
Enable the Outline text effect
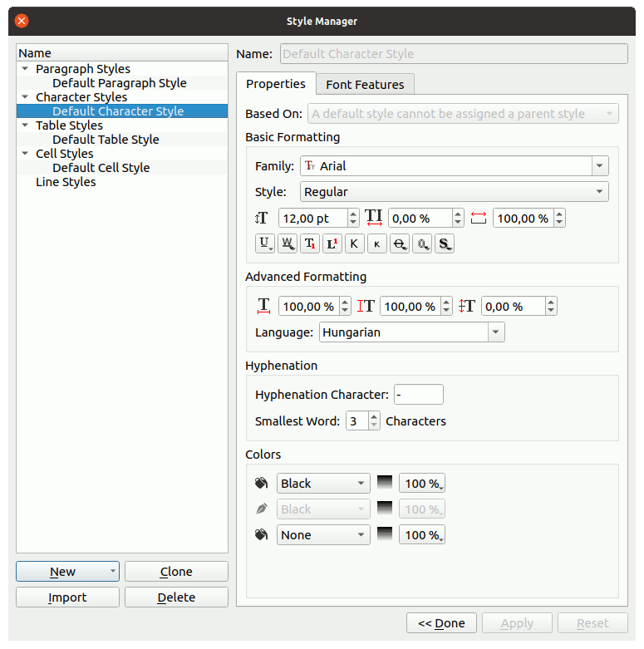click(421, 243)
